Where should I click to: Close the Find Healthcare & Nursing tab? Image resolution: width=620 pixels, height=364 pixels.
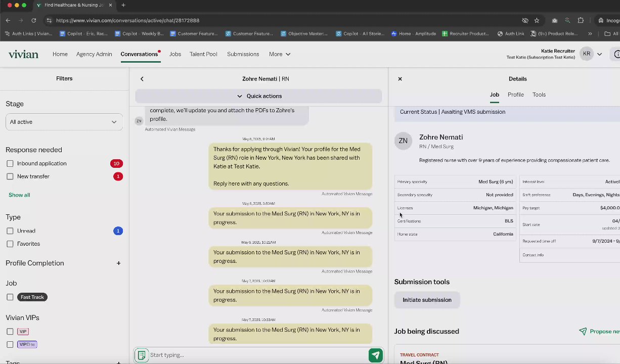111,5
